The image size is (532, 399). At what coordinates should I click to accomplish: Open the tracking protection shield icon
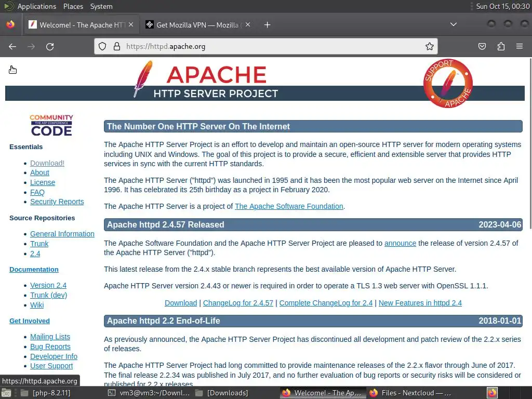pos(102,46)
